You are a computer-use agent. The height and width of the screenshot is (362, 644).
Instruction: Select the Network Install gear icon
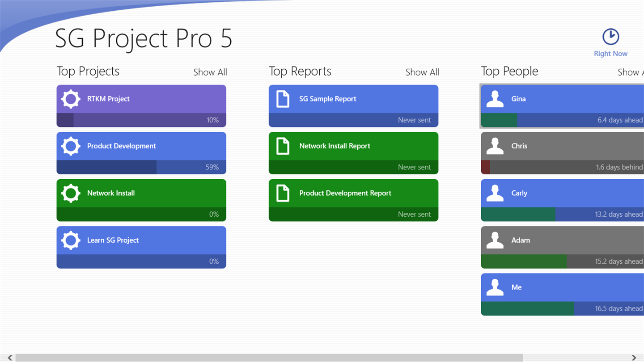click(x=71, y=193)
